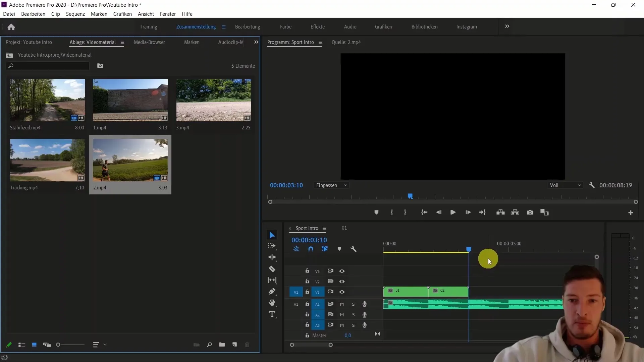Viewport: 644px width, 362px height.
Task: Expand more workspaces chevron
Action: (x=507, y=26)
